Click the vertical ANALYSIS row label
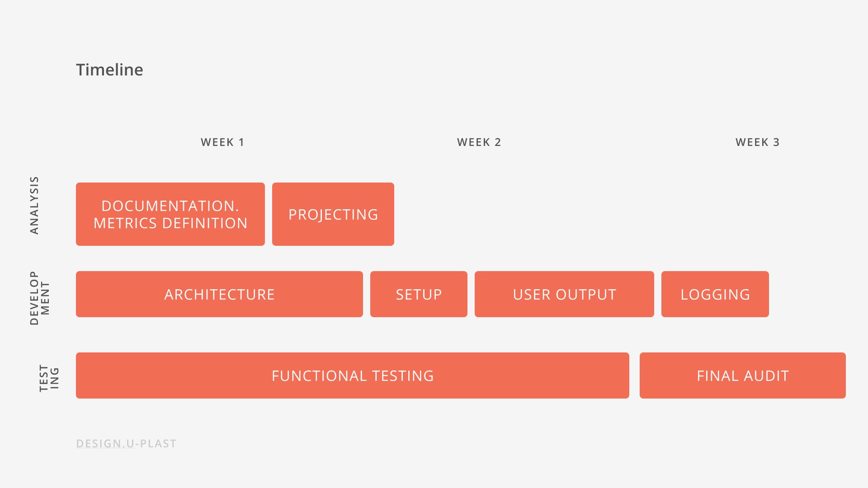This screenshot has height=488, width=868. pyautogui.click(x=34, y=205)
